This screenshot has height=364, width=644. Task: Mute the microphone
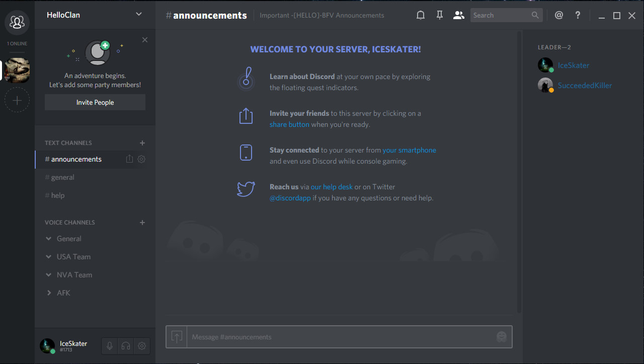pyautogui.click(x=109, y=346)
